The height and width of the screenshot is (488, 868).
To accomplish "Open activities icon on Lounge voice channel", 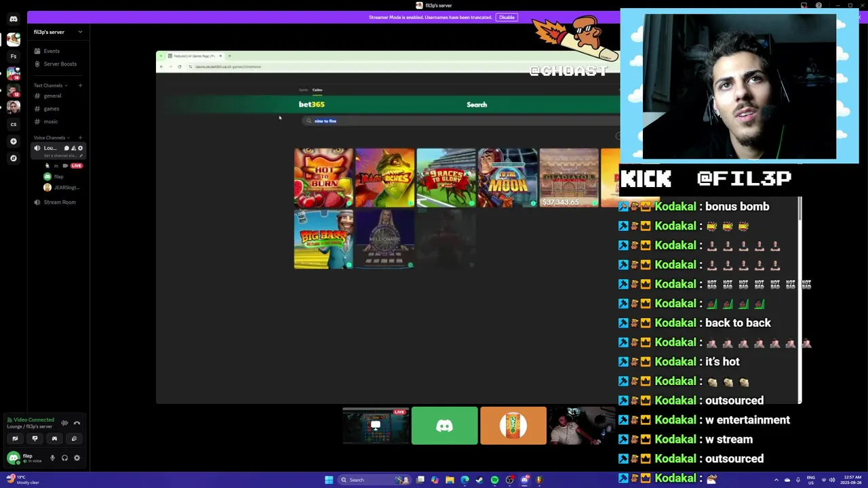I will [x=73, y=148].
